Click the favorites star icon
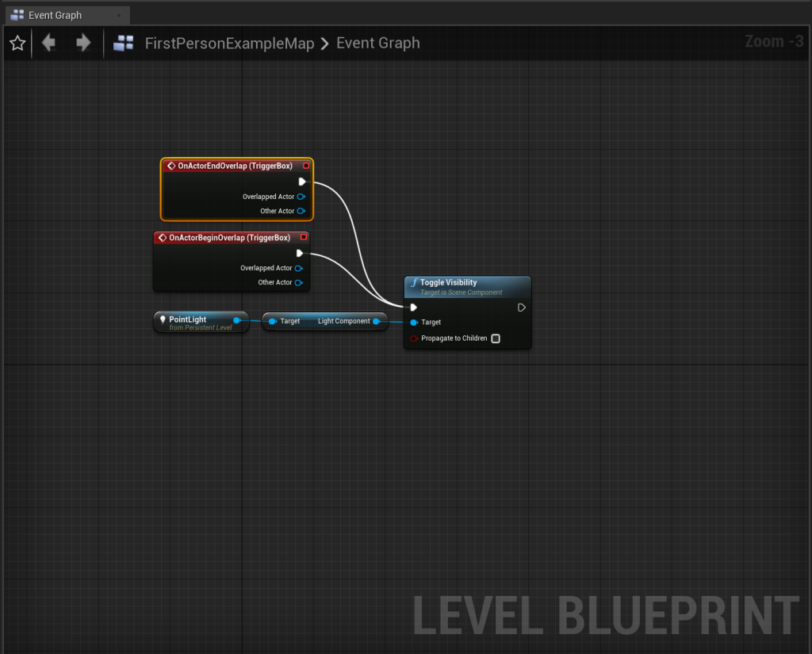Screen dimensions: 812x654 point(17,44)
